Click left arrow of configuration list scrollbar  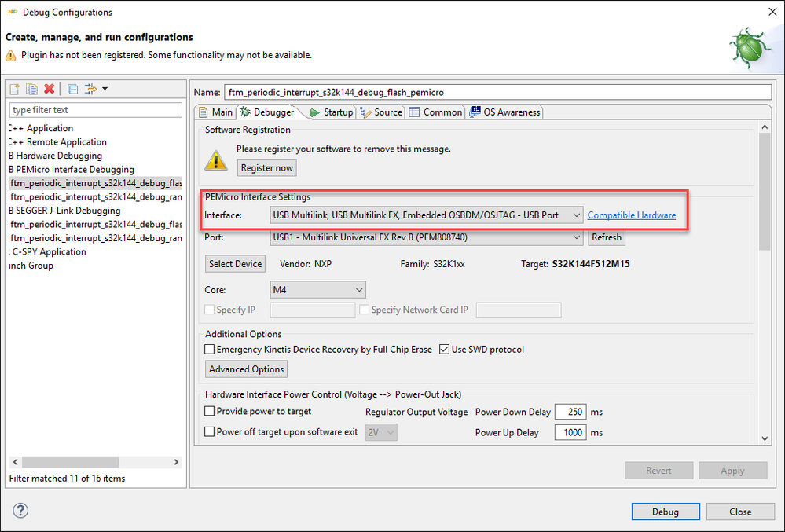(16, 462)
